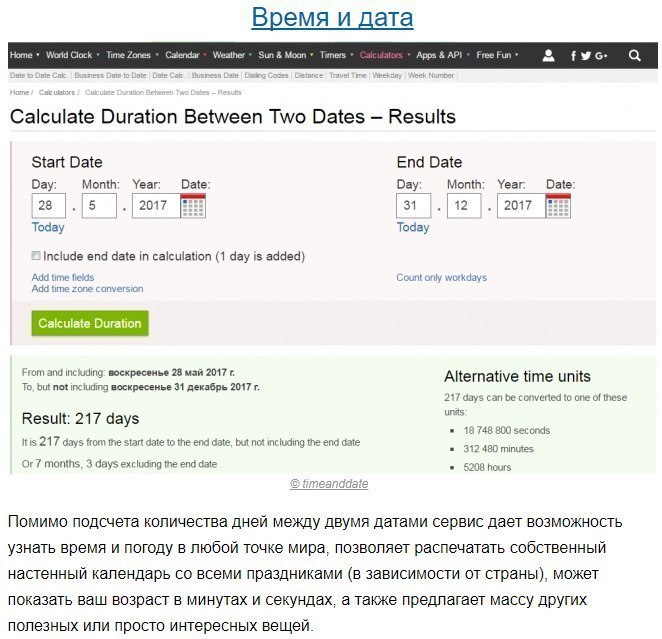Viewport: 662px width, 639px height.
Task: Open the Calculators menu item
Action: click(x=381, y=55)
